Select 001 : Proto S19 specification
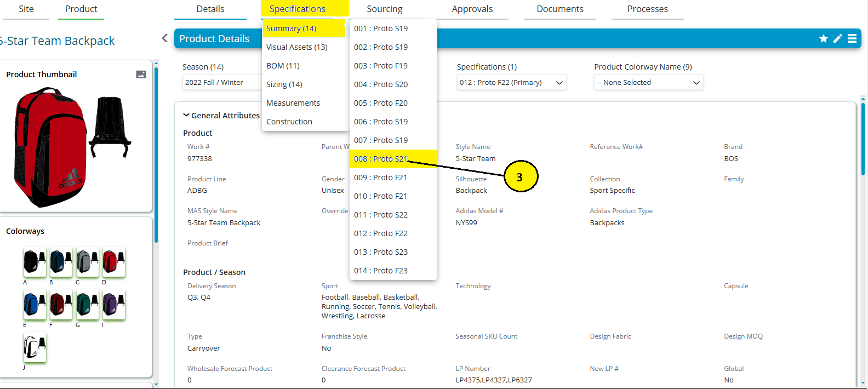 coord(393,28)
